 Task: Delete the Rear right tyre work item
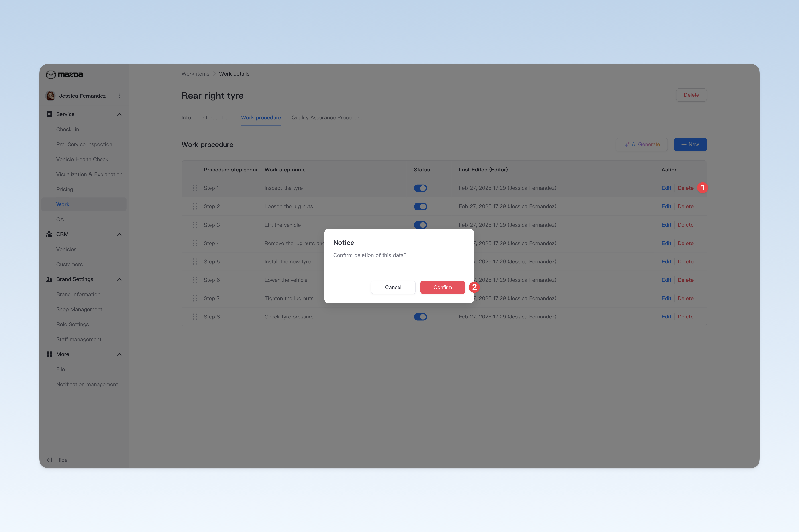(x=691, y=95)
